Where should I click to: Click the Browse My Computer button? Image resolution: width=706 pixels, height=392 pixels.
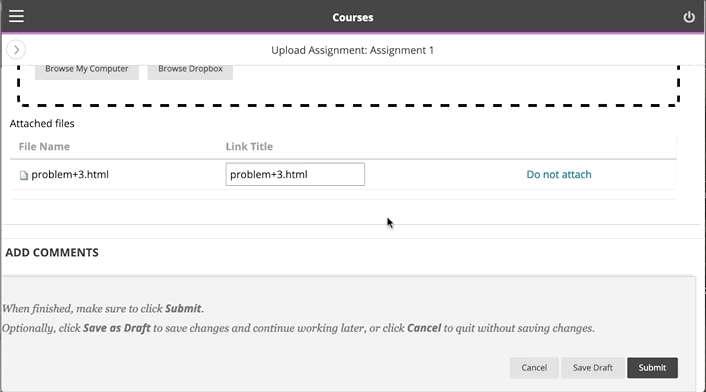click(x=86, y=70)
